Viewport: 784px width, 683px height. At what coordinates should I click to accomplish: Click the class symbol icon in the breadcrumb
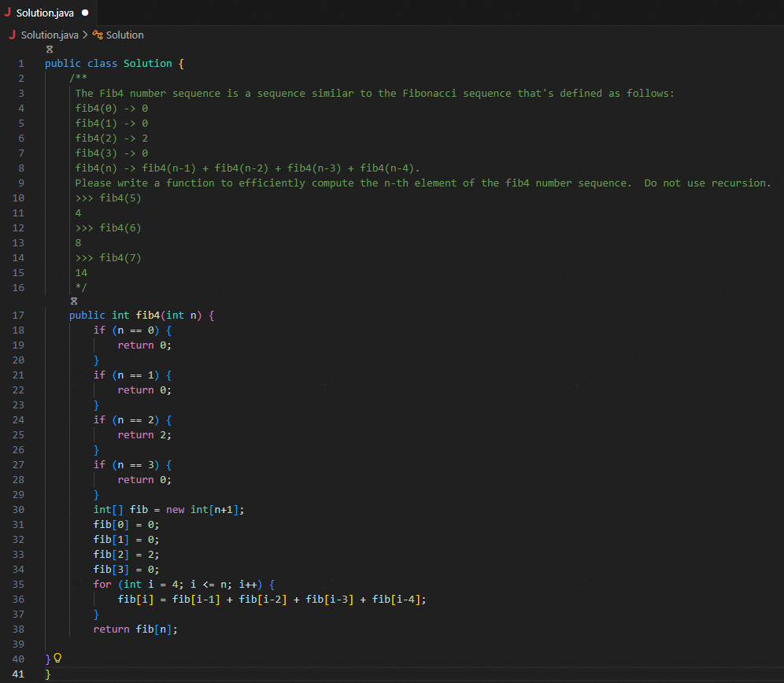tap(98, 35)
